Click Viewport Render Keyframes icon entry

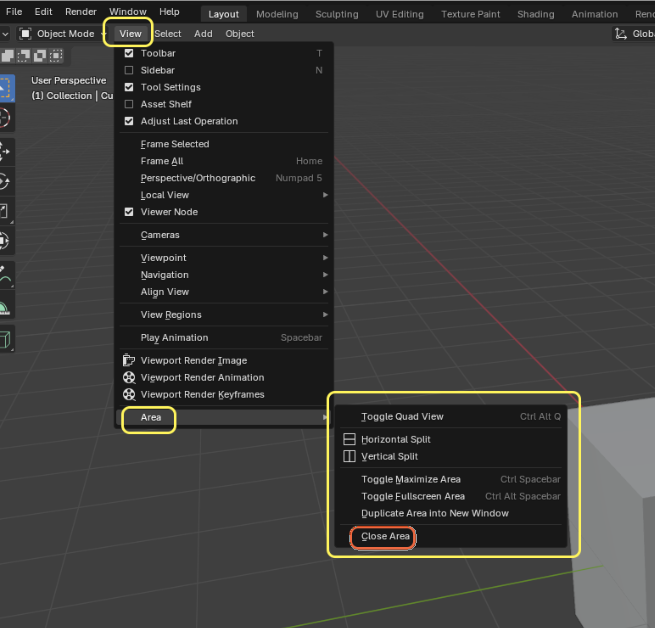[x=129, y=394]
